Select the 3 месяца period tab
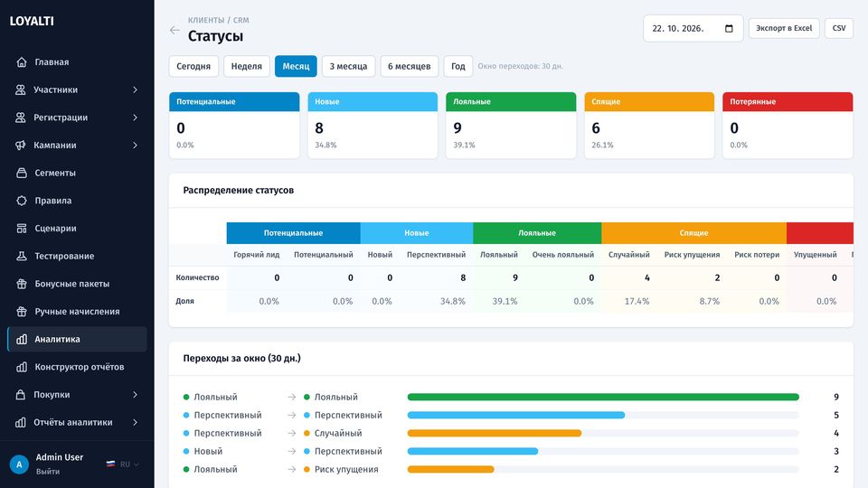The image size is (868, 488). [x=348, y=66]
